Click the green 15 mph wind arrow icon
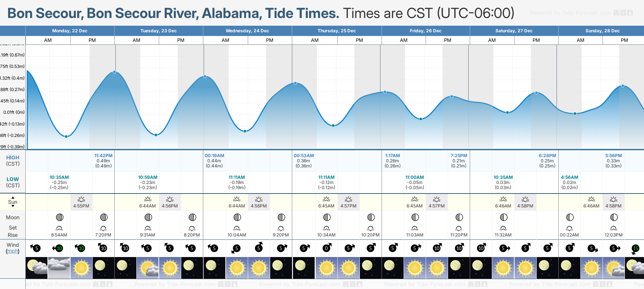644x289 pixels. (635, 248)
